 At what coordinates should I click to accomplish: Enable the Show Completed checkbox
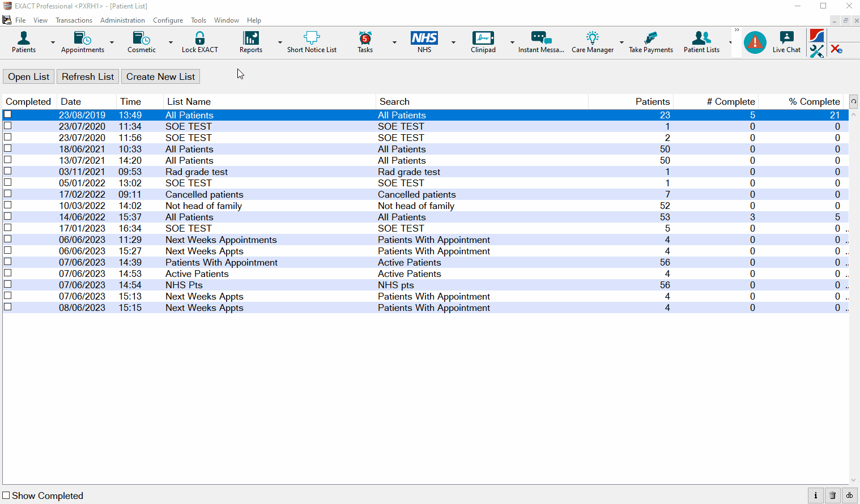click(6, 496)
